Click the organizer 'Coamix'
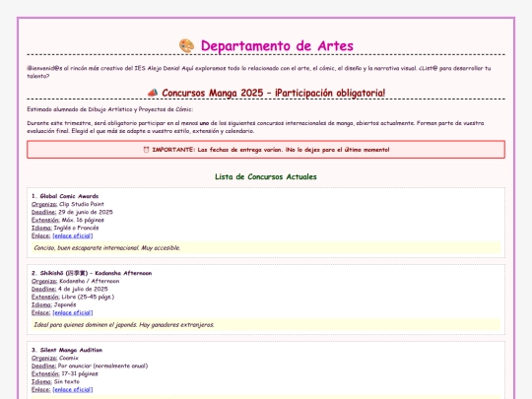532x399 pixels. click(x=69, y=359)
